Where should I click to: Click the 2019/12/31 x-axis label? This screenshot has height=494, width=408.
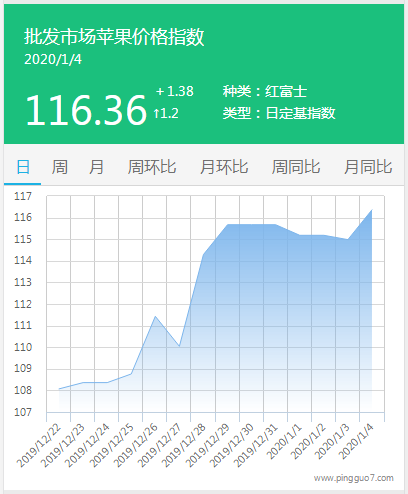pos(255,445)
